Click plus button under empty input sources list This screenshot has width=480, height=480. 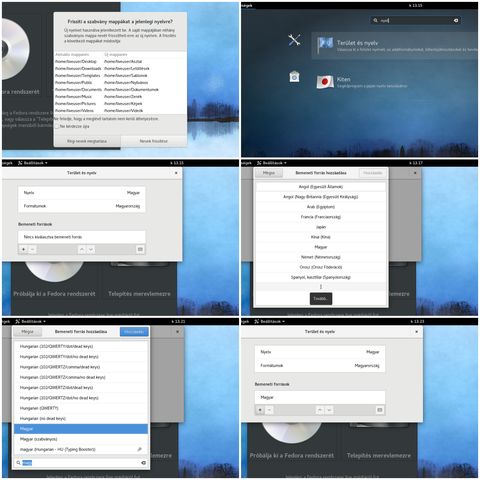pyautogui.click(x=23, y=249)
